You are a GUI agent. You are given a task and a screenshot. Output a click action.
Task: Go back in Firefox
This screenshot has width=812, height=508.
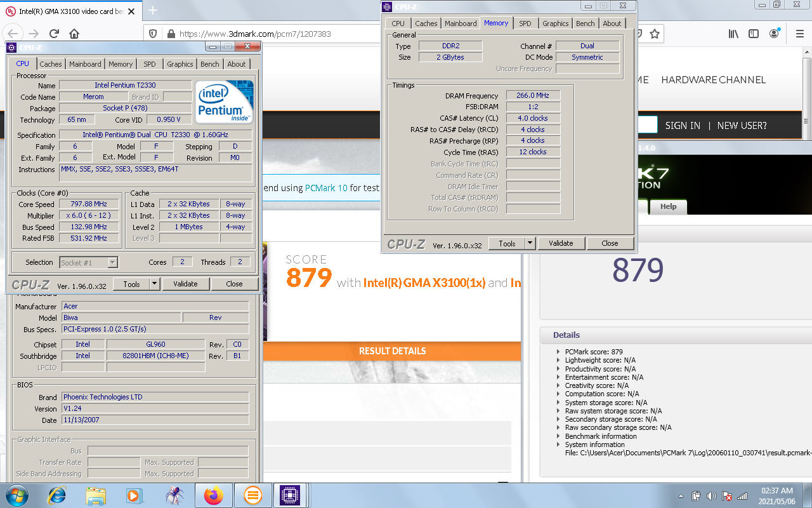(13, 34)
